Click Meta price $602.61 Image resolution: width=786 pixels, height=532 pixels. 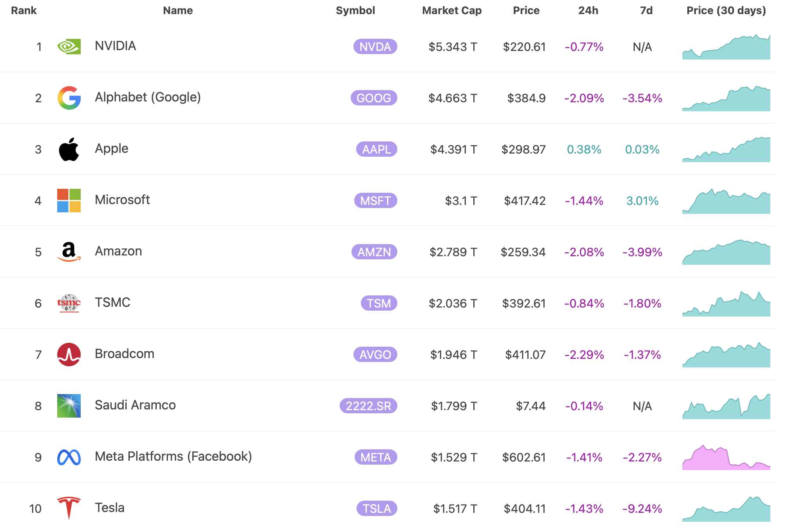(x=524, y=458)
